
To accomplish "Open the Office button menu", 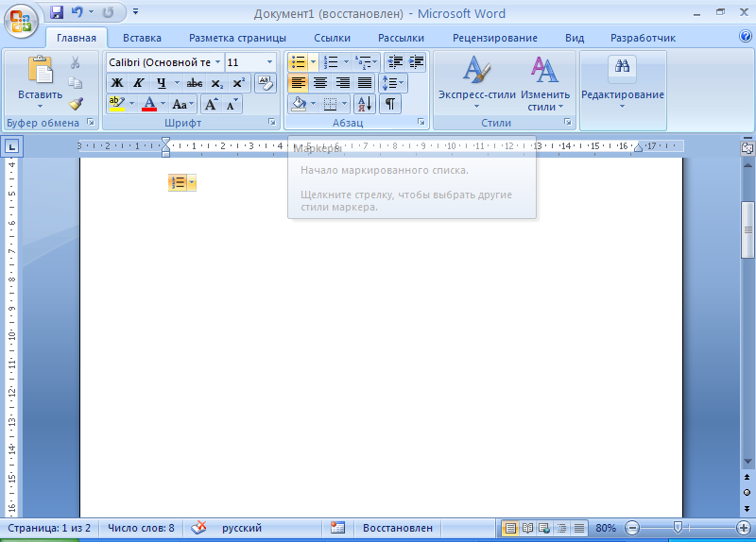I will 21,21.
